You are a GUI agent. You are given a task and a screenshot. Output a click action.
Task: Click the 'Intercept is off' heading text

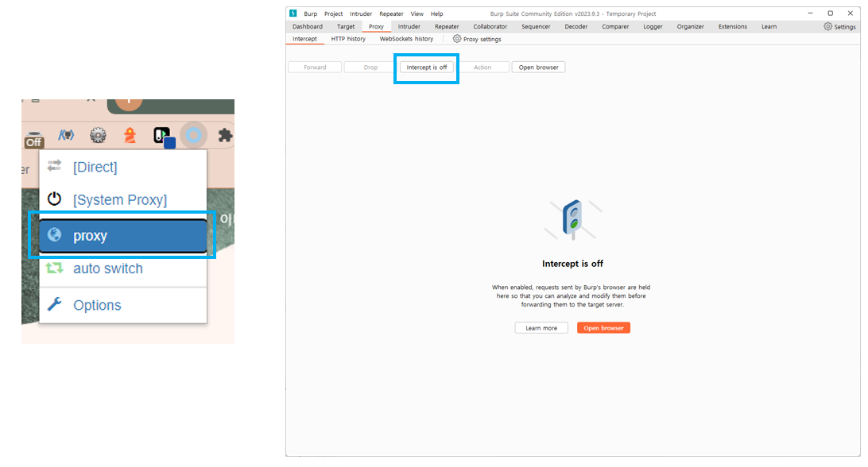click(x=572, y=264)
